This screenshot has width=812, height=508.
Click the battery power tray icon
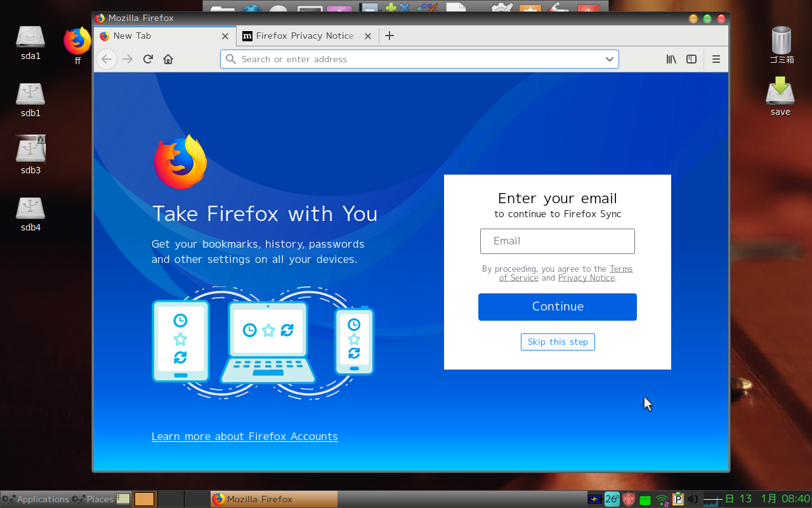(x=594, y=499)
